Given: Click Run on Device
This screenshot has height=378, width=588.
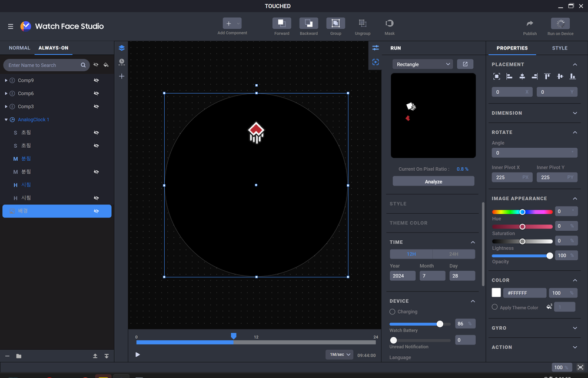Looking at the screenshot, I should pos(560,23).
